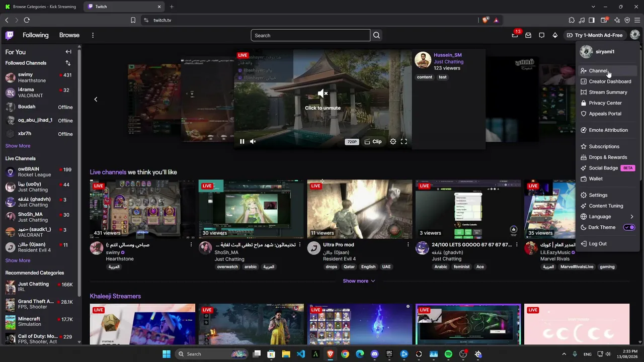Open Social Badge BETA menu item

pyautogui.click(x=607, y=168)
